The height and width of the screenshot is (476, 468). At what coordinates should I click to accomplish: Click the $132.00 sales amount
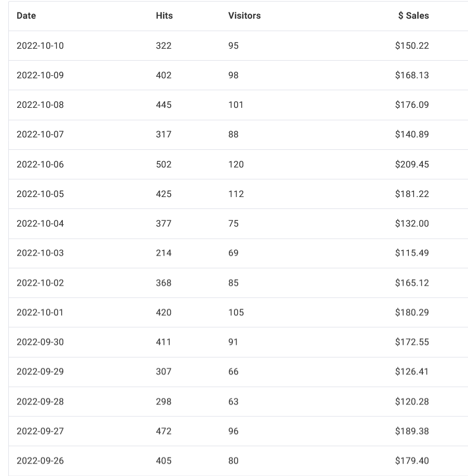click(412, 223)
